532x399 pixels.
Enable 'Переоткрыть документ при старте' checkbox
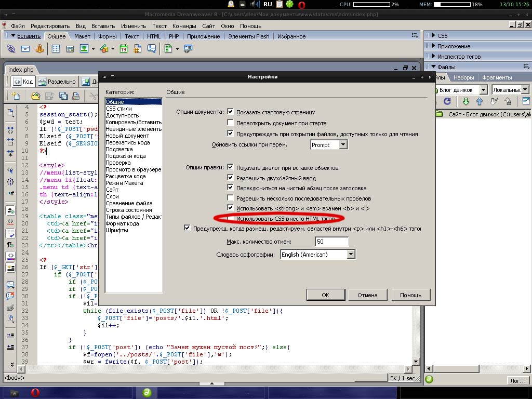230,123
